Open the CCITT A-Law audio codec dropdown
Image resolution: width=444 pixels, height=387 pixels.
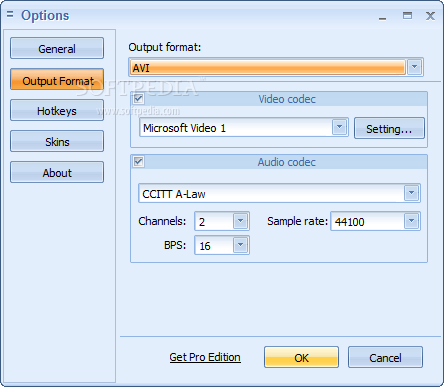(x=411, y=193)
